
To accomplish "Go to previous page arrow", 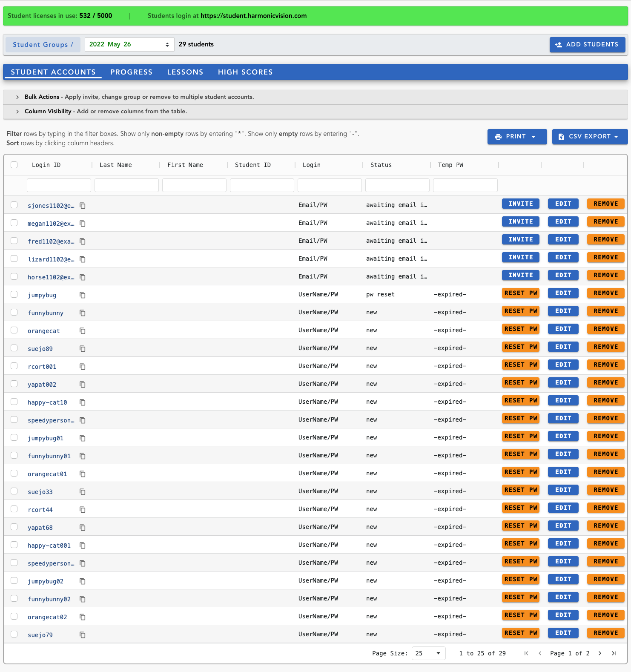I will 540,653.
